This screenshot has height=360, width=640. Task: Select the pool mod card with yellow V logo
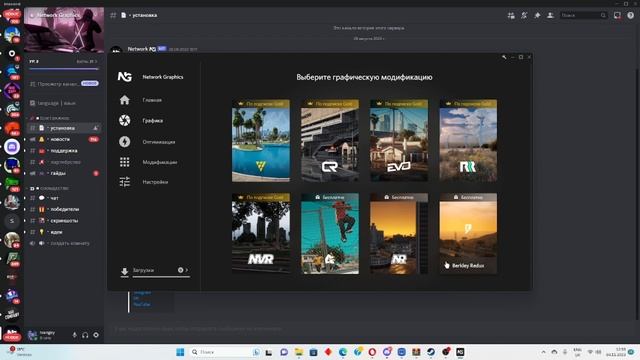261,140
